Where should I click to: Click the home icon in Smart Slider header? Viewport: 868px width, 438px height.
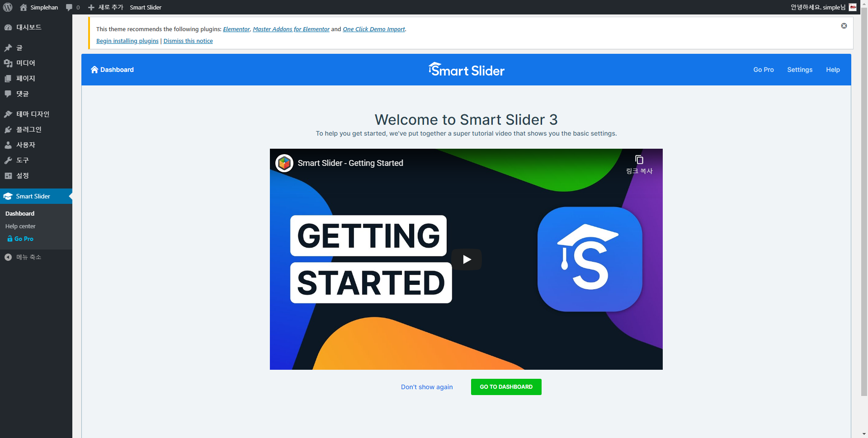click(x=94, y=70)
